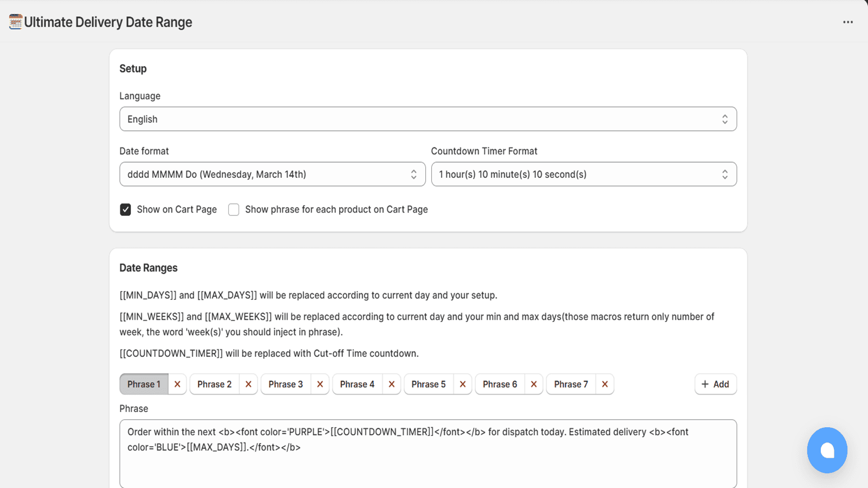Image resolution: width=868 pixels, height=488 pixels.
Task: Delete Phrase 4 using its X icon
Action: 392,384
